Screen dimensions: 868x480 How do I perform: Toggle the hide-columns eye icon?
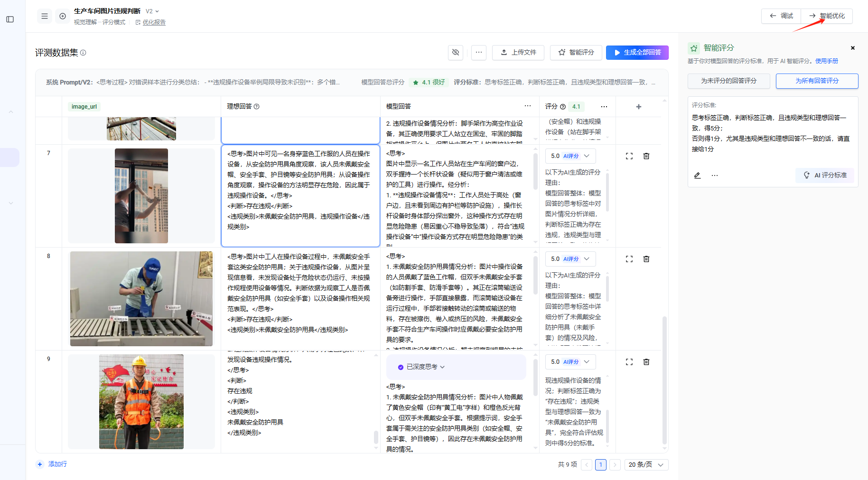pos(456,52)
